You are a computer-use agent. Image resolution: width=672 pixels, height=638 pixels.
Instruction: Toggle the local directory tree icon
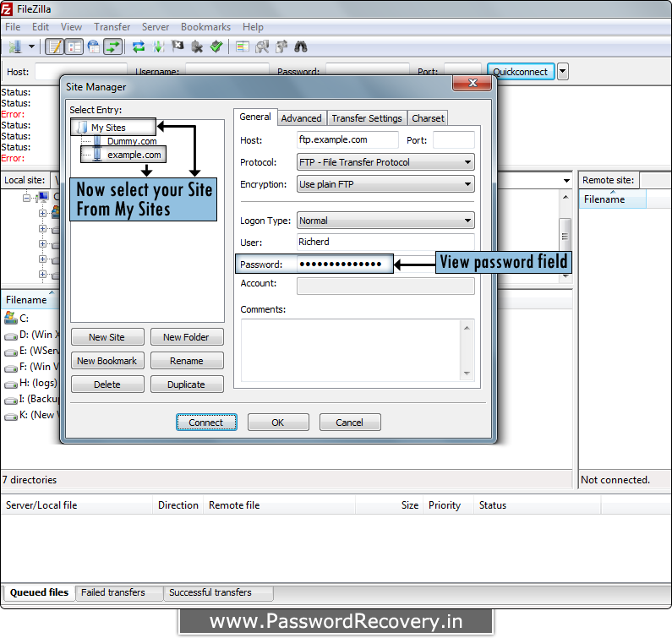pos(74,46)
